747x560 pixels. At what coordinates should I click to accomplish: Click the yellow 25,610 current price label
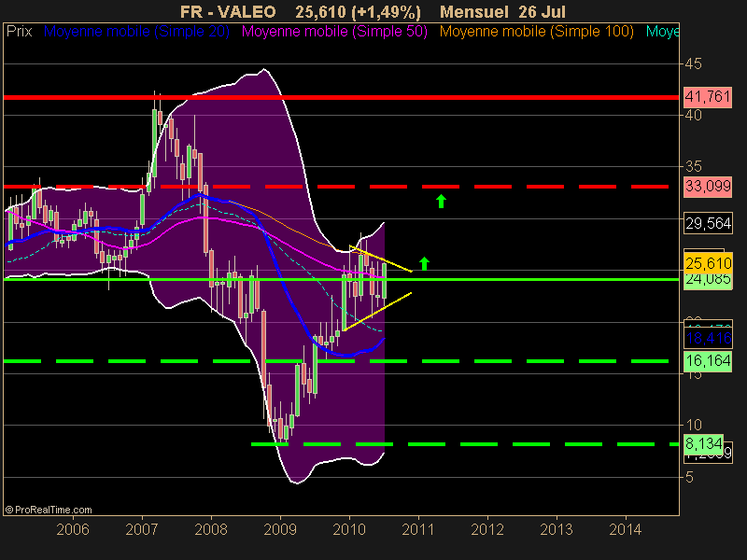pos(708,263)
